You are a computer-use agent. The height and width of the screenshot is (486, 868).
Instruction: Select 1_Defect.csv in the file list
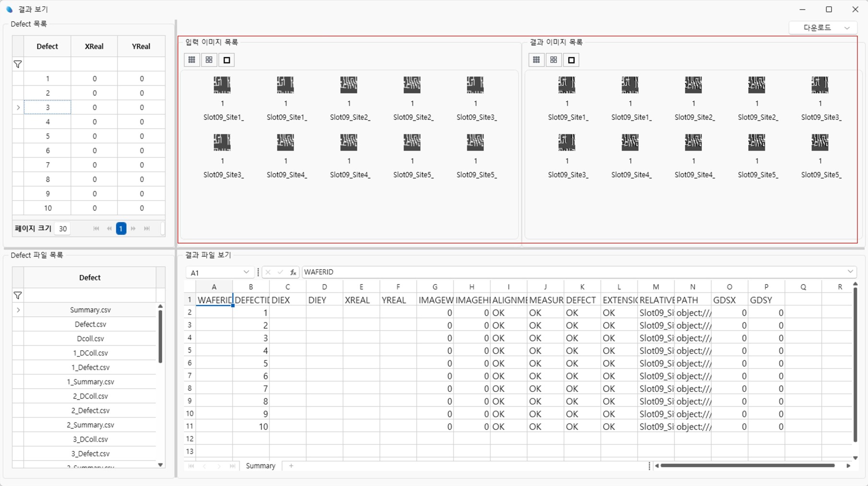[x=90, y=367]
